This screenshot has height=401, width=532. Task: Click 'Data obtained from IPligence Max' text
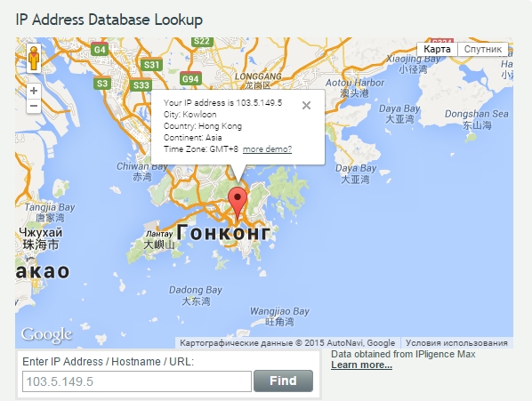tap(403, 354)
